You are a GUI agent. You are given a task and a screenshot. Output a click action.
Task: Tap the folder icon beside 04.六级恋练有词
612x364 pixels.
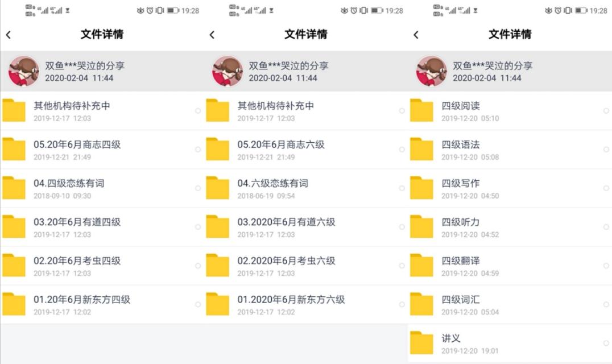click(218, 188)
